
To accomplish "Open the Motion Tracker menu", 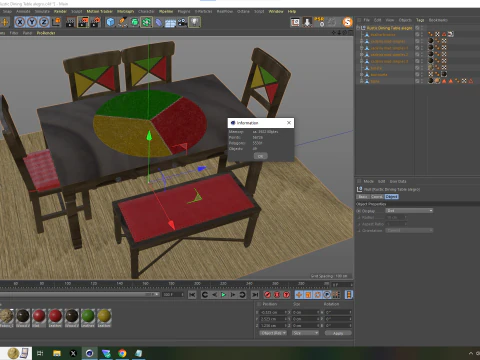I will pos(99,12).
